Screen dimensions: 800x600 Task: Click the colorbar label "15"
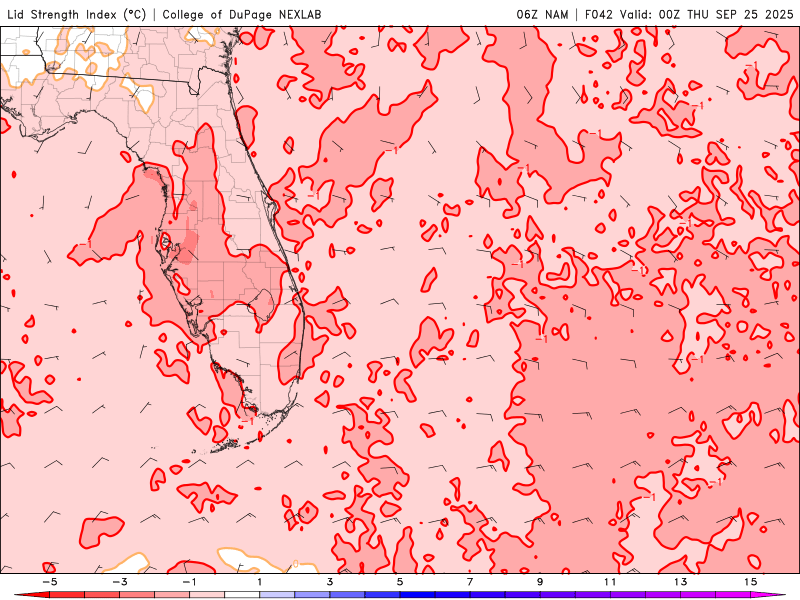[x=751, y=582]
